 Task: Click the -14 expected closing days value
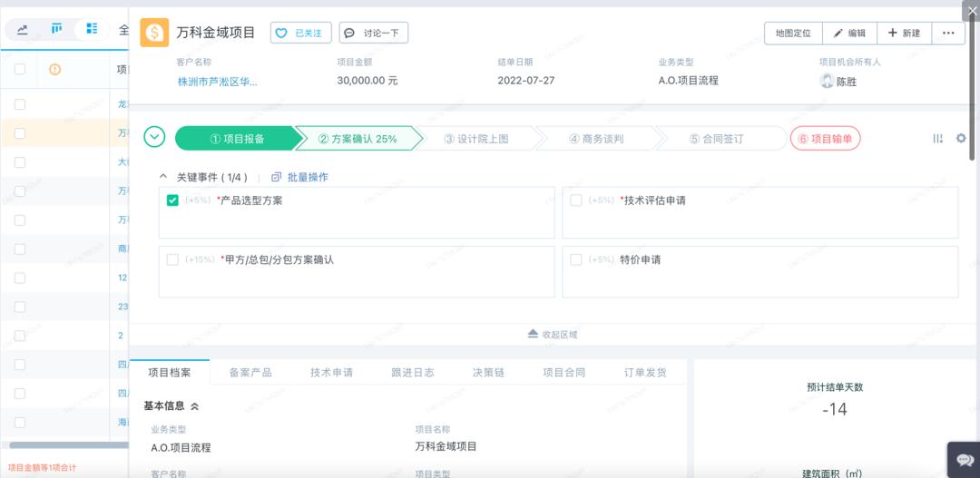click(835, 410)
